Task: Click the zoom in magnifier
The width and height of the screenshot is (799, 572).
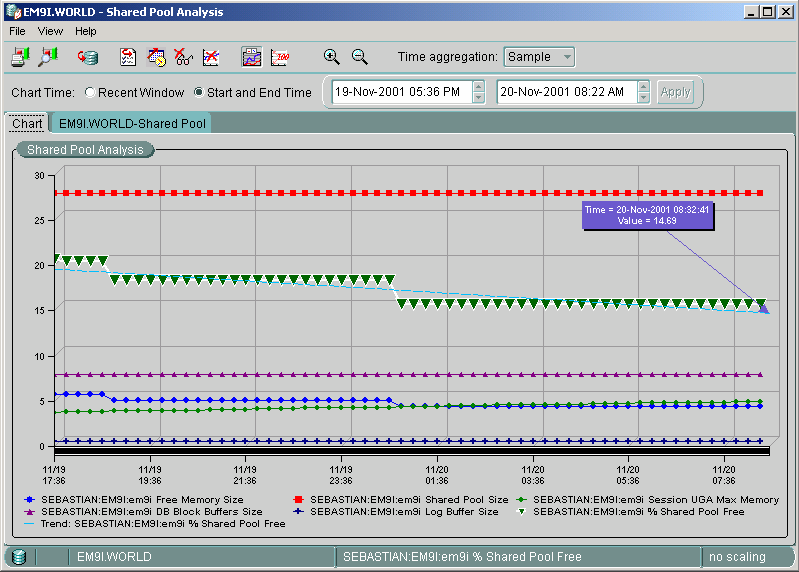Action: (x=332, y=57)
